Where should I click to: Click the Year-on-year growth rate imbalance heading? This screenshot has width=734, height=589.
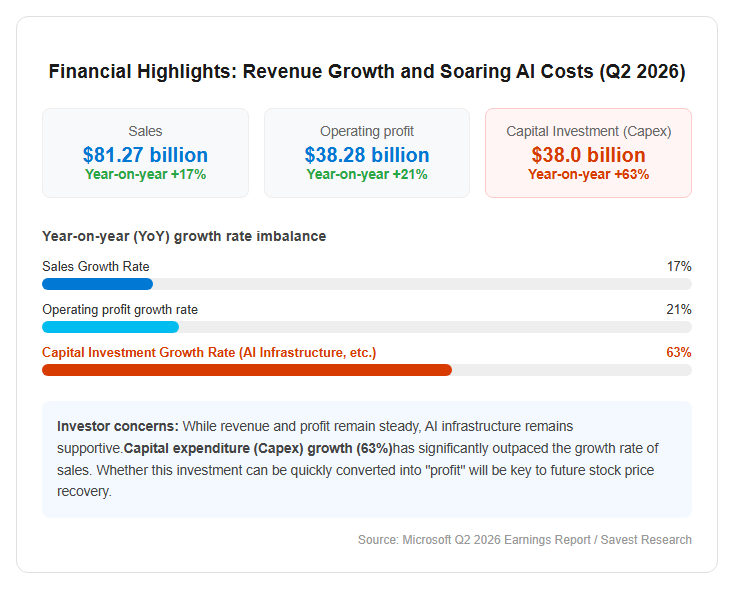coord(184,236)
